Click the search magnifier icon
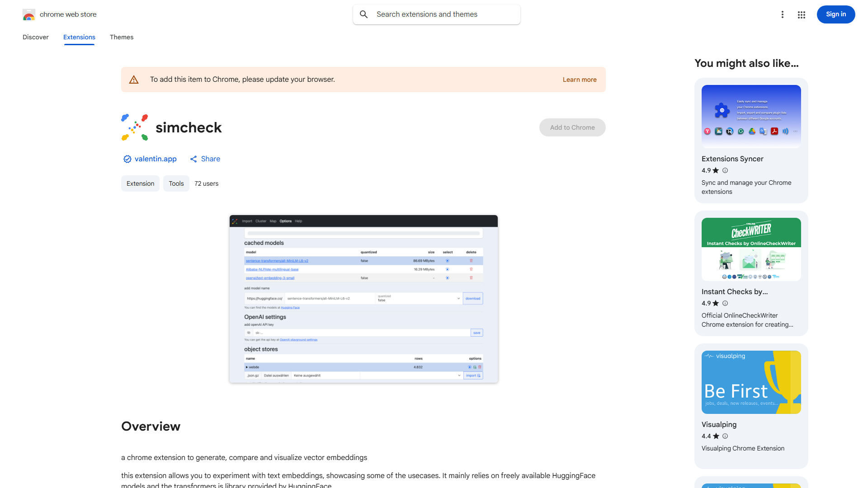Screen dimensions: 868x488 pos(364,14)
